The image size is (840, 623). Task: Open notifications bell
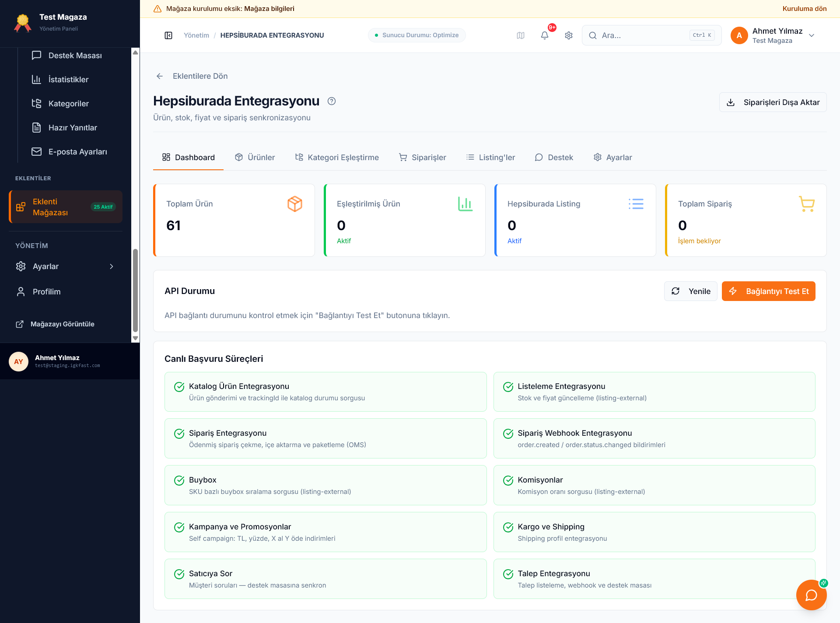coord(545,35)
